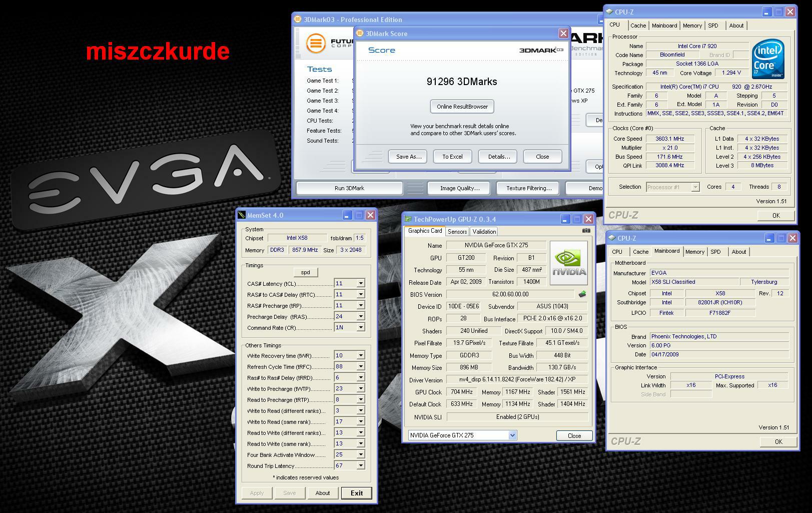
Task: Open the CAS# Latency (tCL) dropdown
Action: pos(360,283)
